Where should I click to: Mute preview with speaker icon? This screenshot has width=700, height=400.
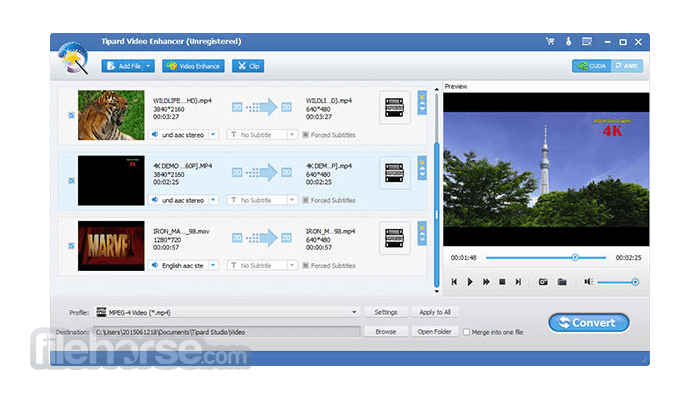(588, 282)
